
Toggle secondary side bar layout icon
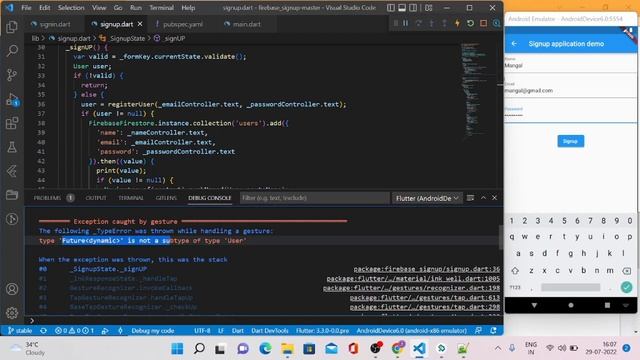coord(413,8)
